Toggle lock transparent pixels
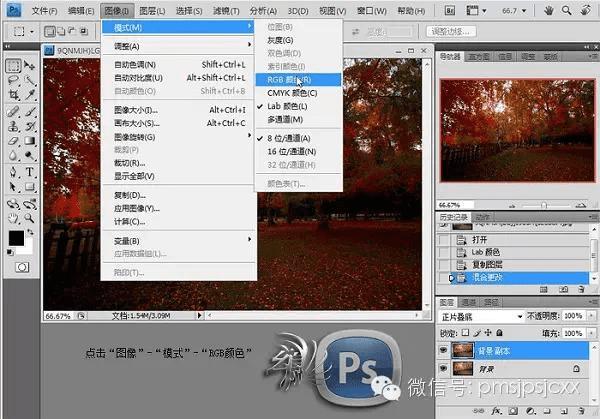The width and height of the screenshot is (600, 419). point(465,333)
